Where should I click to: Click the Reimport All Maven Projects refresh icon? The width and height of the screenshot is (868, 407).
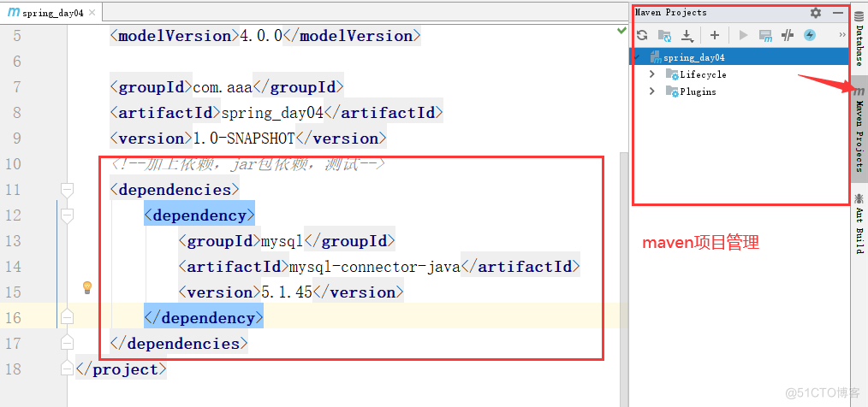642,35
